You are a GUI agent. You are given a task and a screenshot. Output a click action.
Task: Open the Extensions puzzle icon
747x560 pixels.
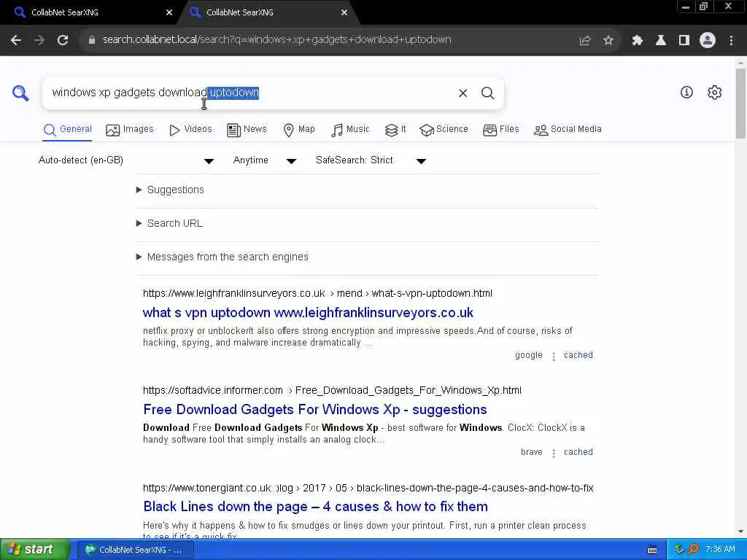pos(637,41)
